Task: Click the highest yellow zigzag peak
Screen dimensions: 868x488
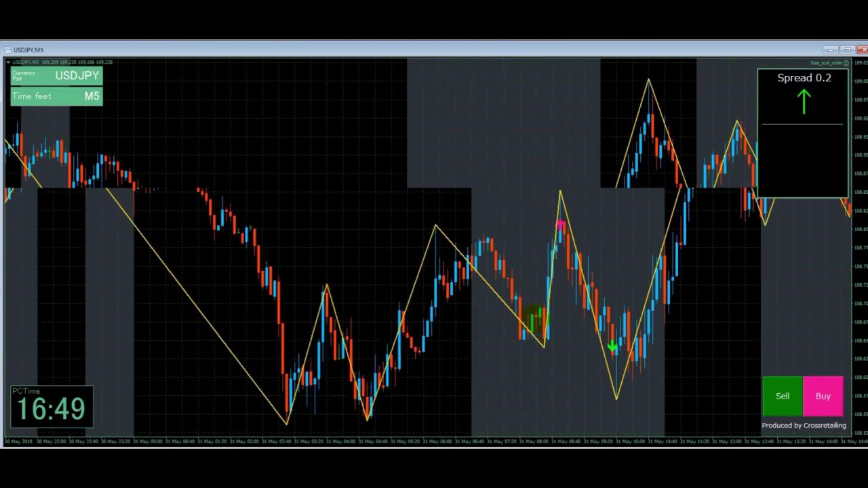Action: click(648, 80)
